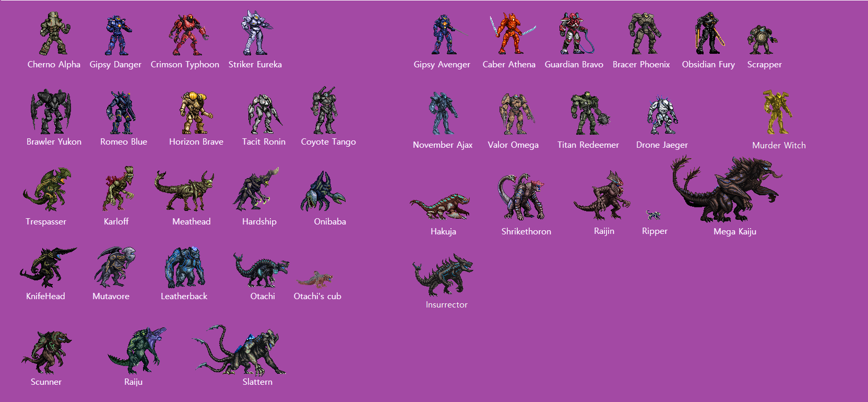Viewport: 868px width, 402px height.
Task: Click the "Horizon Brave" caption
Action: pos(196,141)
